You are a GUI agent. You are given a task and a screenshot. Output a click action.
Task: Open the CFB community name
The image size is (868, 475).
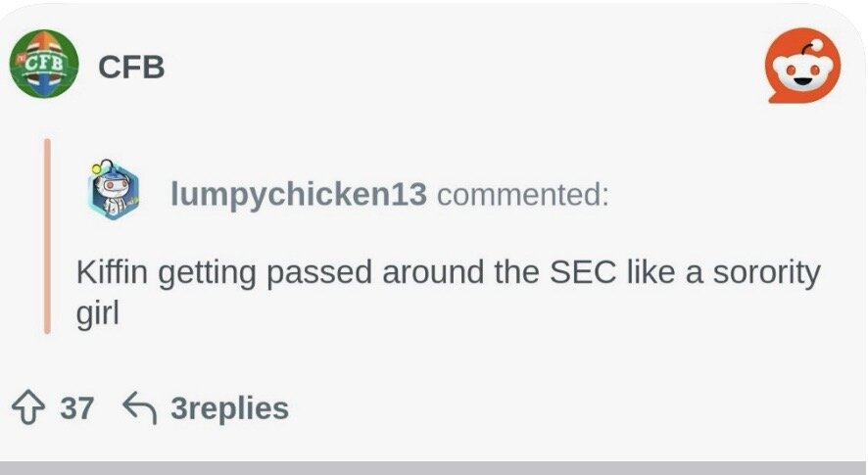tap(130, 67)
